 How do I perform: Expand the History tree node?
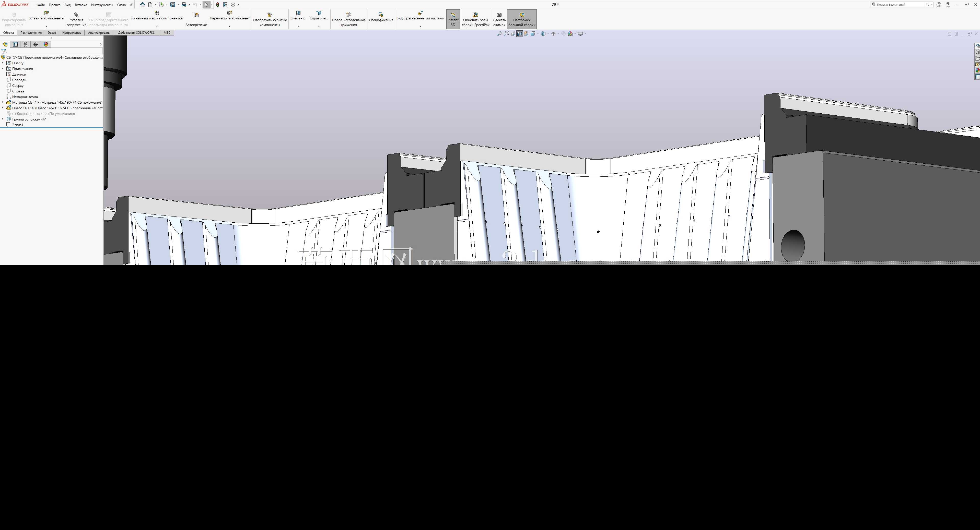point(3,63)
